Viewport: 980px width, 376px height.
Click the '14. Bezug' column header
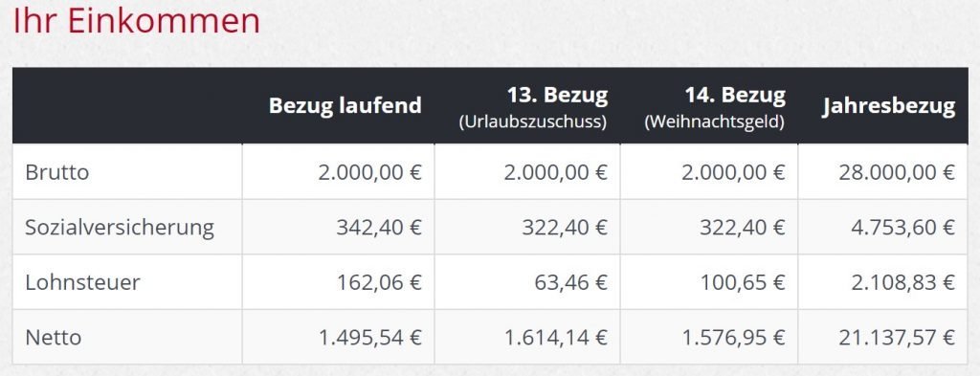tap(714, 107)
